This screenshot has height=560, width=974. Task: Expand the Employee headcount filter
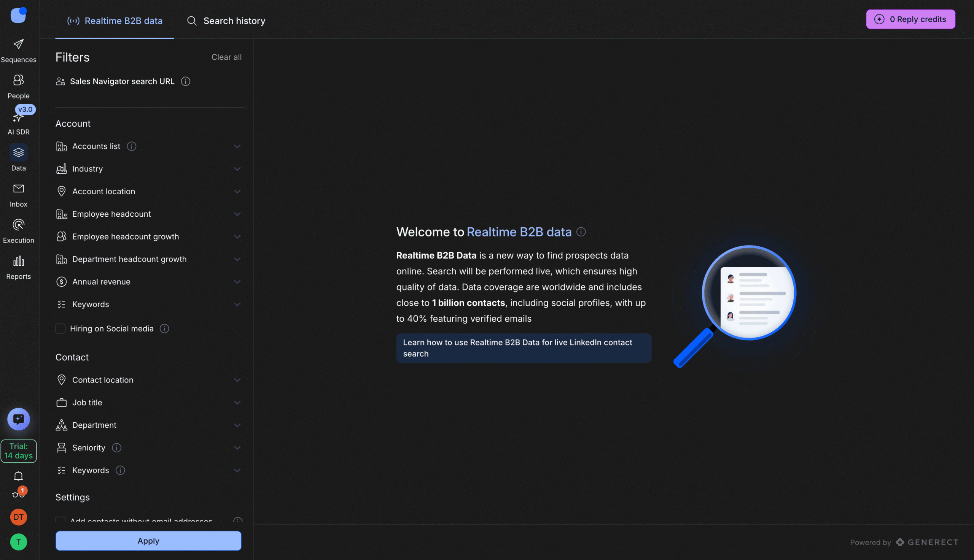[x=237, y=214]
